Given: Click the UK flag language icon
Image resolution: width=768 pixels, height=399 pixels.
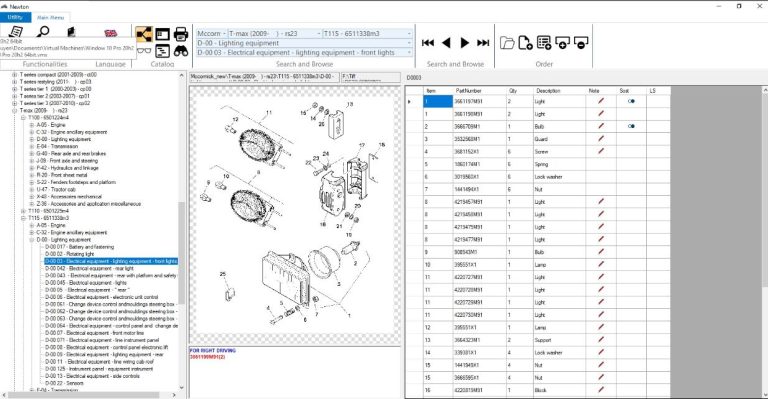Looking at the screenshot, I should (111, 33).
